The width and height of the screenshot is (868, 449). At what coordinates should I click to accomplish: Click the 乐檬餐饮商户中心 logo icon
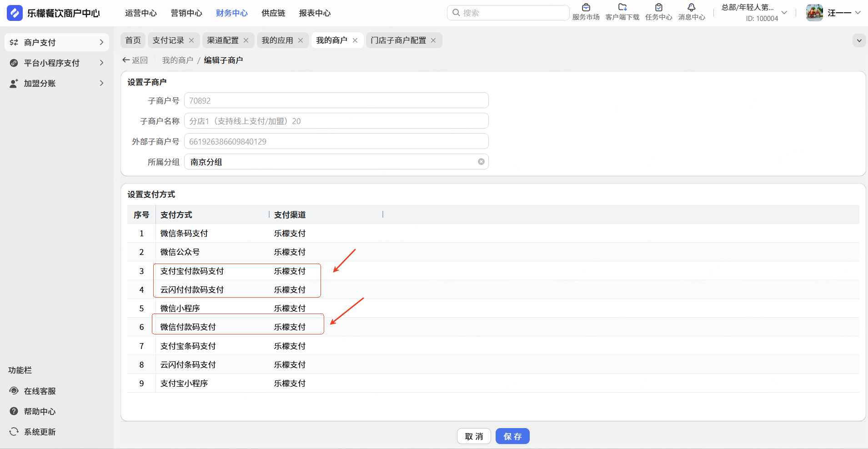click(x=15, y=13)
